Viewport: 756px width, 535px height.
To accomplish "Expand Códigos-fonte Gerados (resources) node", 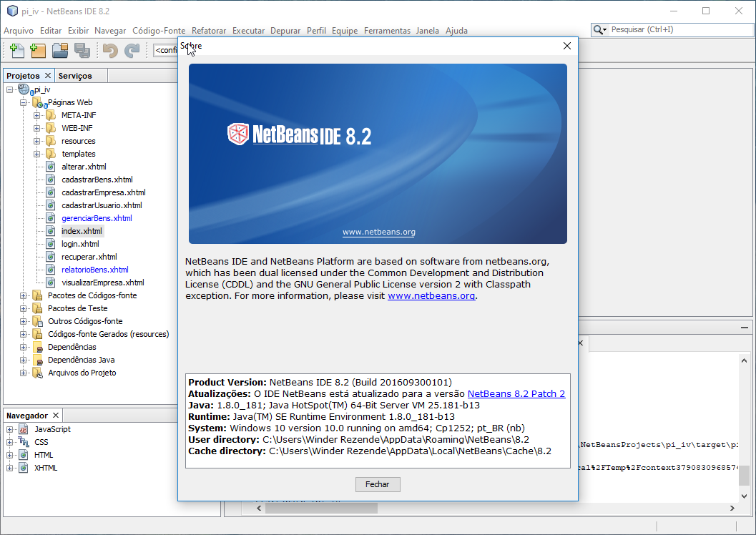I will point(23,335).
